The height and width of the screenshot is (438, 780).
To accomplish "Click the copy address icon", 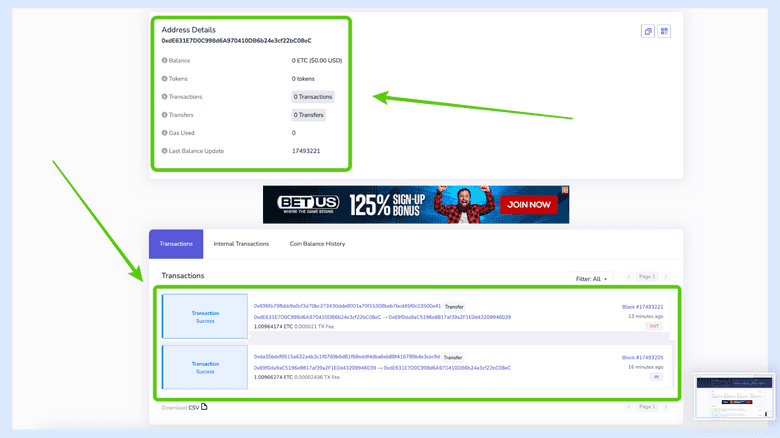I will [x=648, y=31].
